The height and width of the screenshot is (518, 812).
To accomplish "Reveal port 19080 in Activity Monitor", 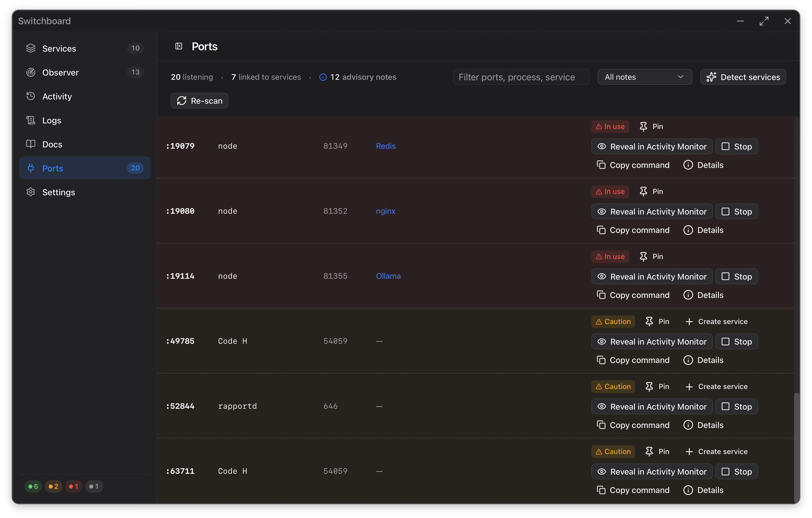I will [x=651, y=211].
